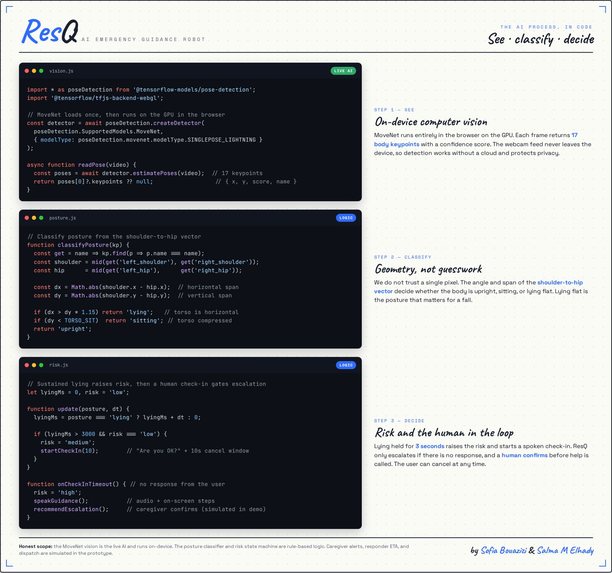The width and height of the screenshot is (612, 573).
Task: Click the 'See · classify · decide' heading
Action: pyautogui.click(x=541, y=39)
